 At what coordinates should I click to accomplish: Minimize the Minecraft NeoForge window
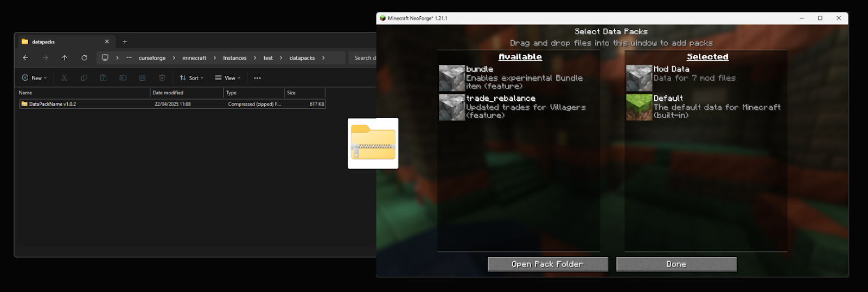click(x=801, y=18)
